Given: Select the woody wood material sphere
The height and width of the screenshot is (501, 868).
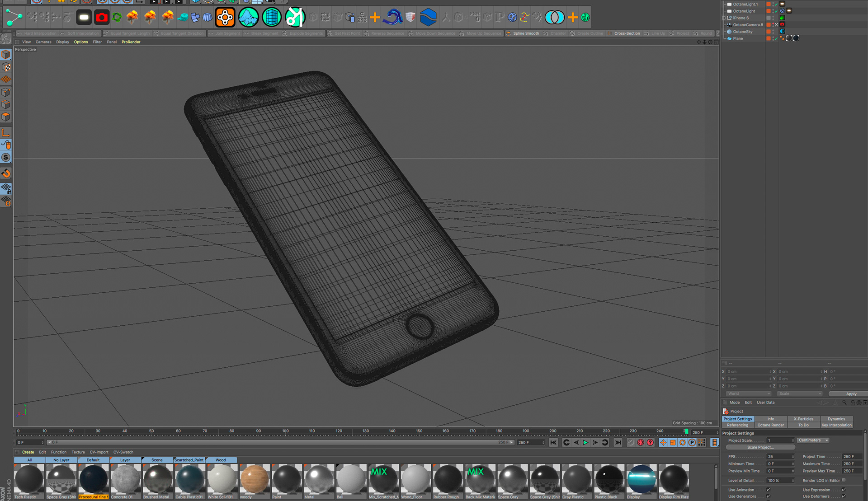Looking at the screenshot, I should (x=255, y=479).
